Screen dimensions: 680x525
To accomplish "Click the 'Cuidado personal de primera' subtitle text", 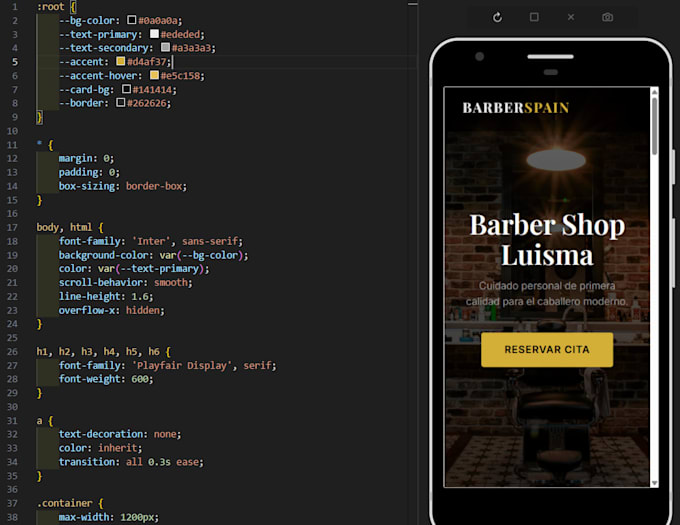I will pos(547,286).
